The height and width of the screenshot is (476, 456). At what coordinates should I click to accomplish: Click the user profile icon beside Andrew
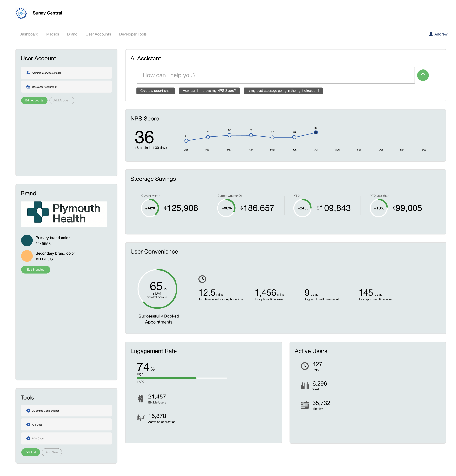click(x=431, y=34)
